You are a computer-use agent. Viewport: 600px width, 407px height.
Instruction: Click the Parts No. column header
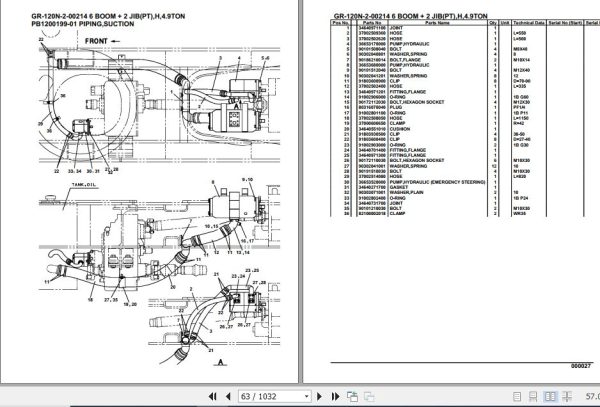point(372,23)
